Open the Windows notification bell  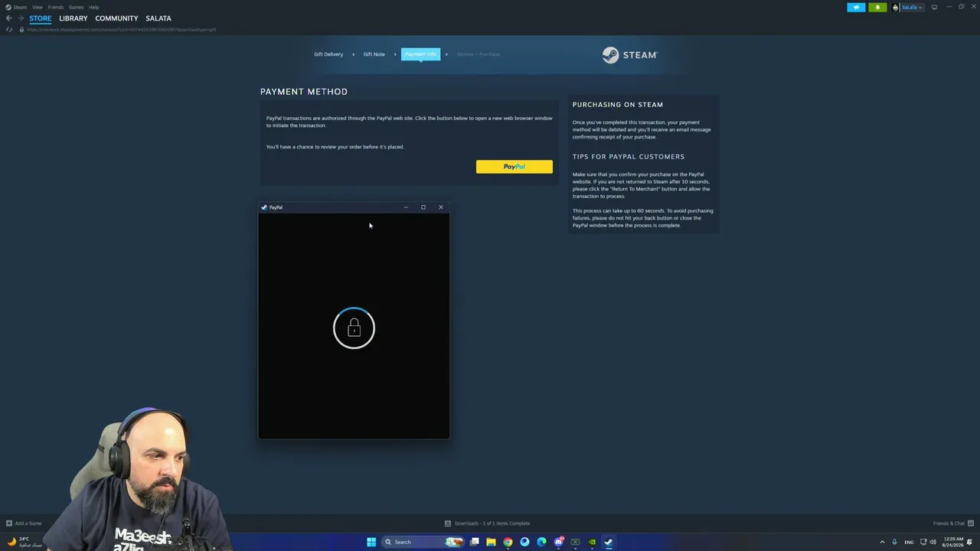(970, 542)
